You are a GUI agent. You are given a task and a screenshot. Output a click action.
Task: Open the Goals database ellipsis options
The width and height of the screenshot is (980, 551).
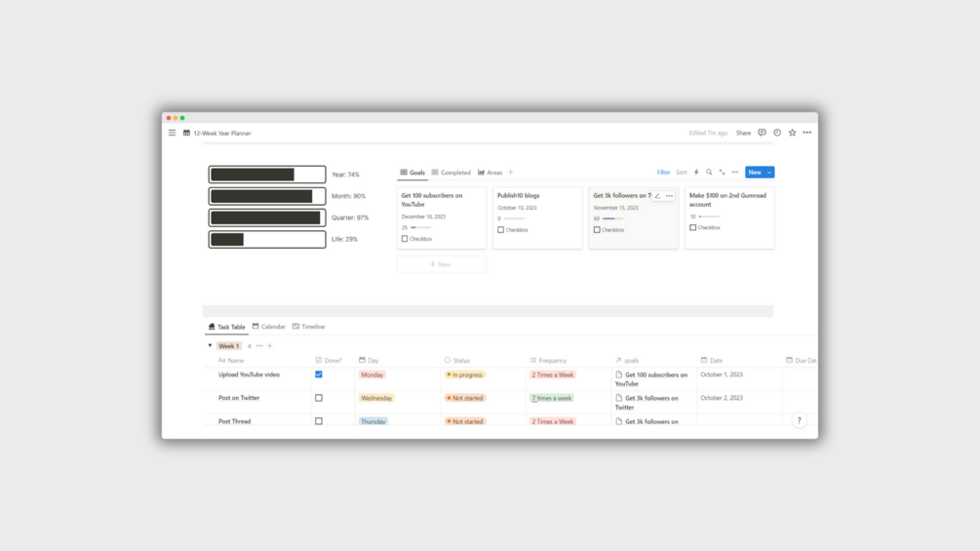pyautogui.click(x=735, y=173)
